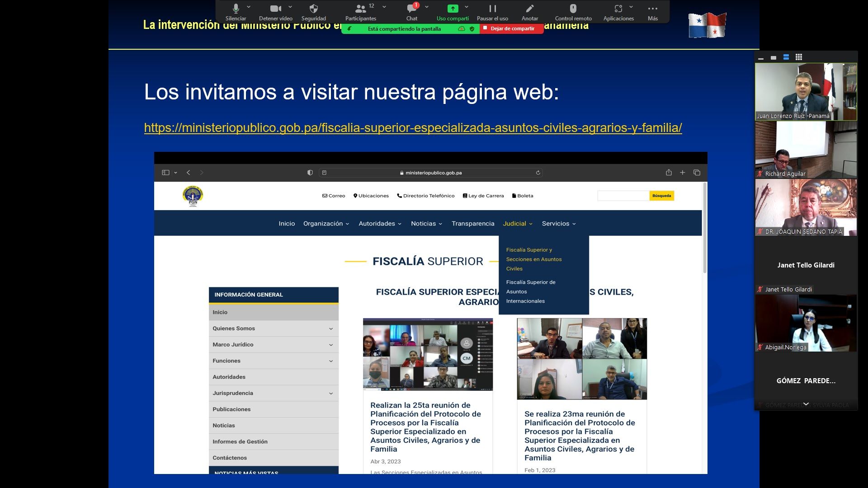868x488 pixels.
Task: Click Dejar de compartir button
Action: click(512, 28)
